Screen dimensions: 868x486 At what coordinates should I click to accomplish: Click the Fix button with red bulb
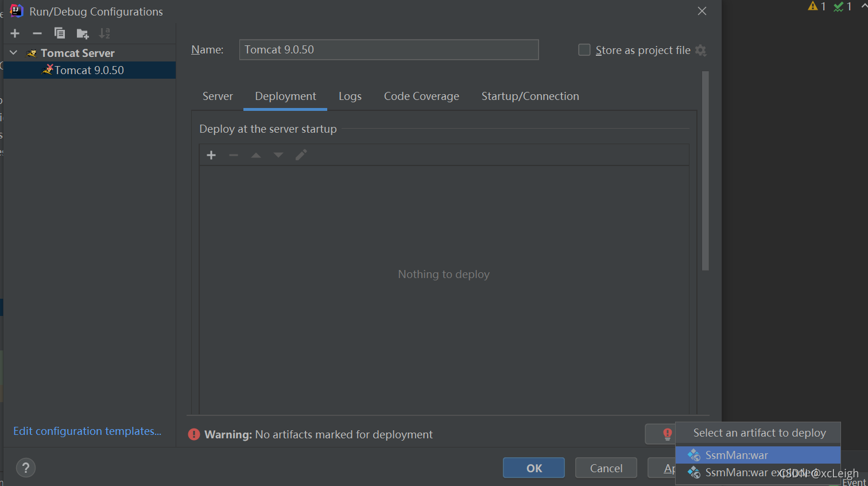point(661,434)
